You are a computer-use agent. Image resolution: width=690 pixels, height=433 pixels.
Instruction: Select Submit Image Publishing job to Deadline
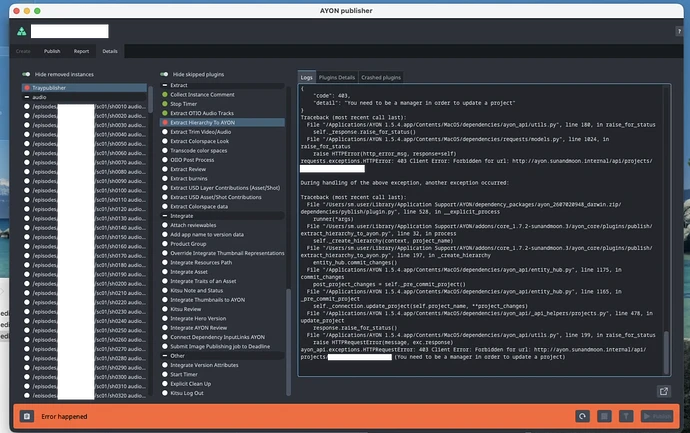pyautogui.click(x=222, y=346)
